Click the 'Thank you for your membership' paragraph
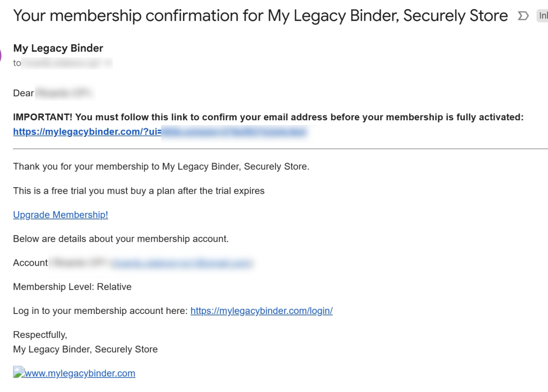Viewport: 548px width, 392px height. point(161,166)
